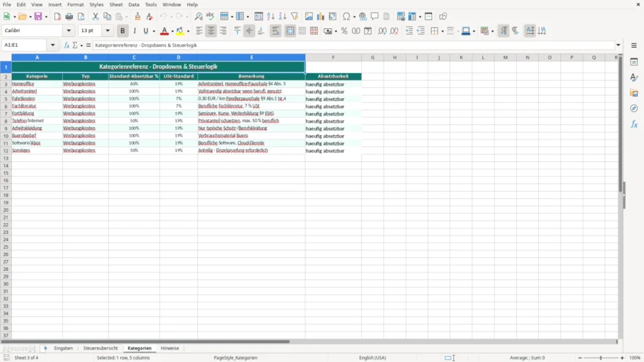Apply the yellow highlighting color
Viewport: 644px width, 362px height.
180,31
